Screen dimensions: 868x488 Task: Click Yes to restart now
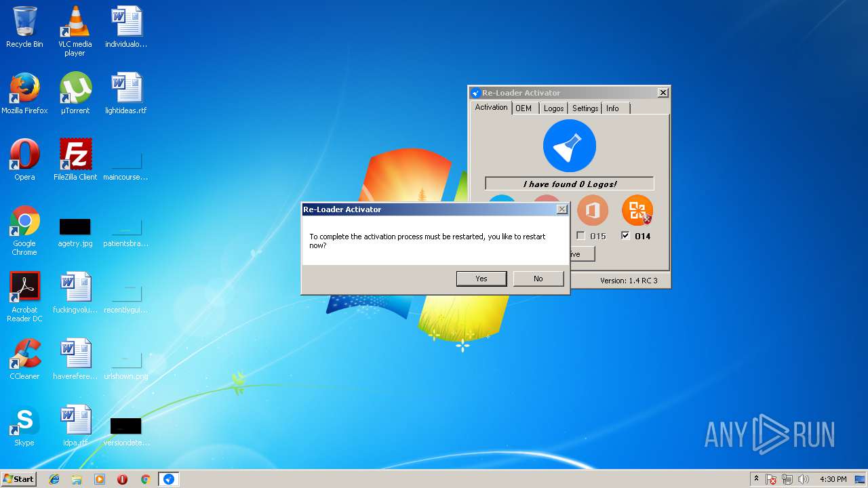[481, 279]
